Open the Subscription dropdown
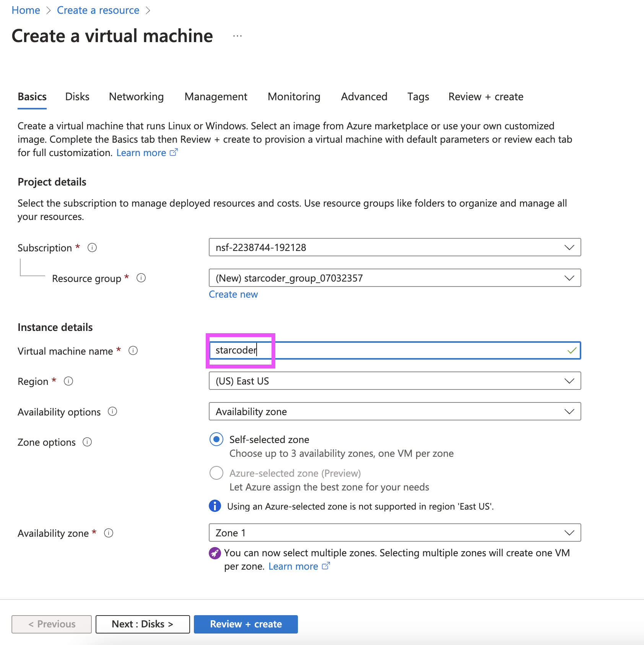The image size is (644, 645). tap(395, 247)
